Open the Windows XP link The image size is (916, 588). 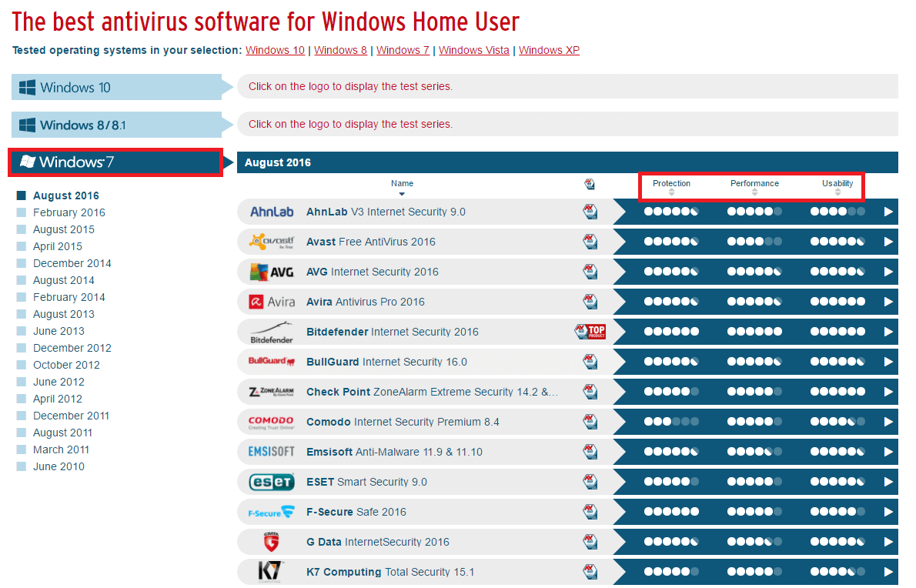pos(549,50)
